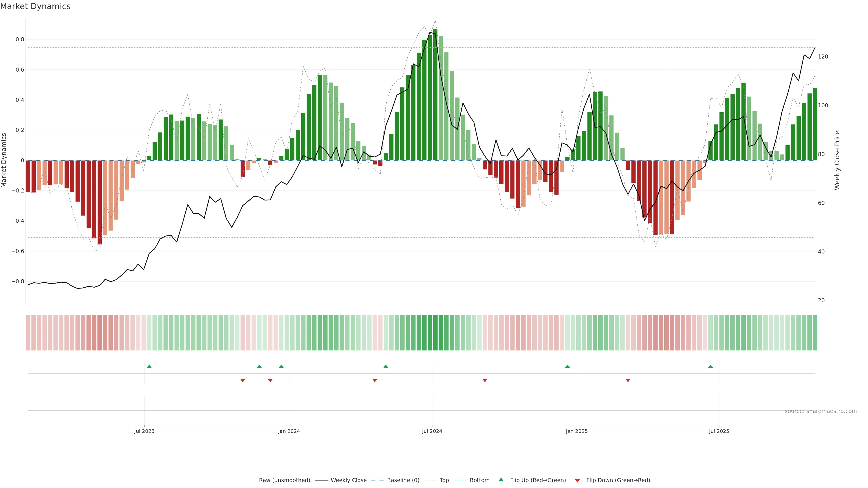Click the green flip-up triangle near Jul 2025

pos(710,366)
